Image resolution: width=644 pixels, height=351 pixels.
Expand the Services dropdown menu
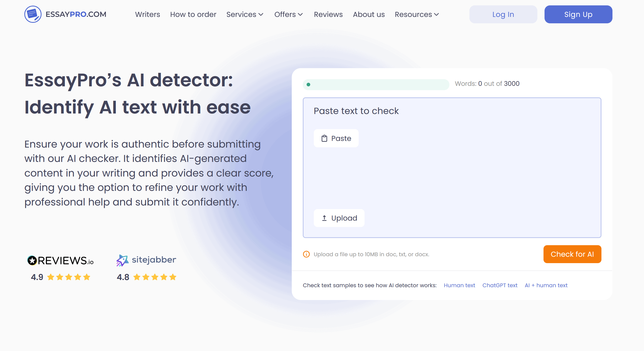(x=245, y=14)
